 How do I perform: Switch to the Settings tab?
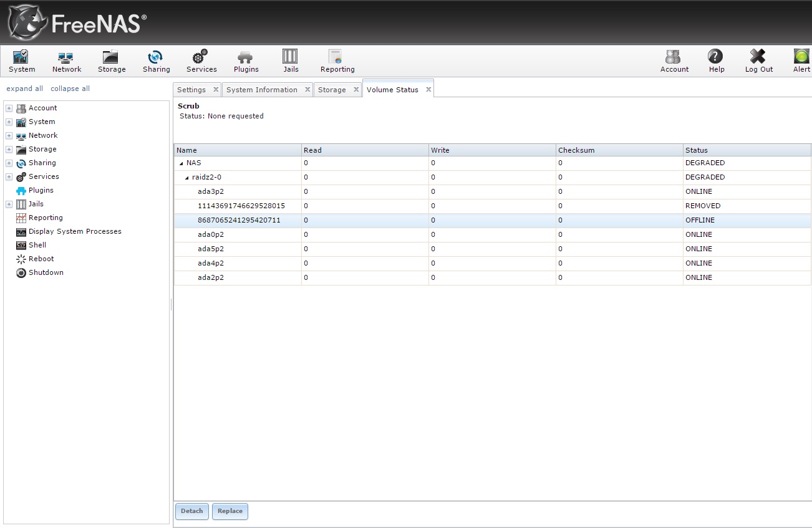[x=191, y=90]
